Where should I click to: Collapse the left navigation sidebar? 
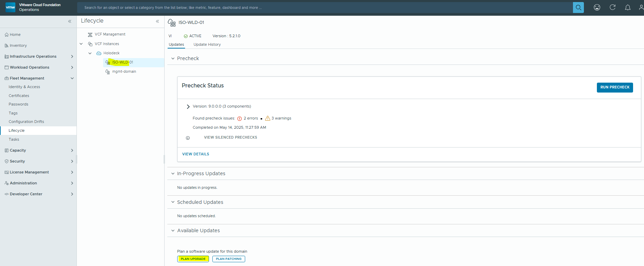pyautogui.click(x=70, y=21)
